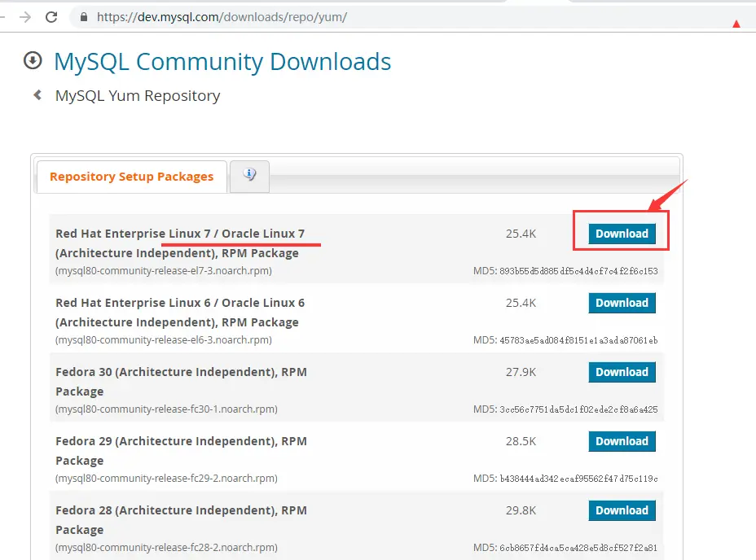Go back using arrow beside MySQL Yum Repository

pyautogui.click(x=37, y=95)
